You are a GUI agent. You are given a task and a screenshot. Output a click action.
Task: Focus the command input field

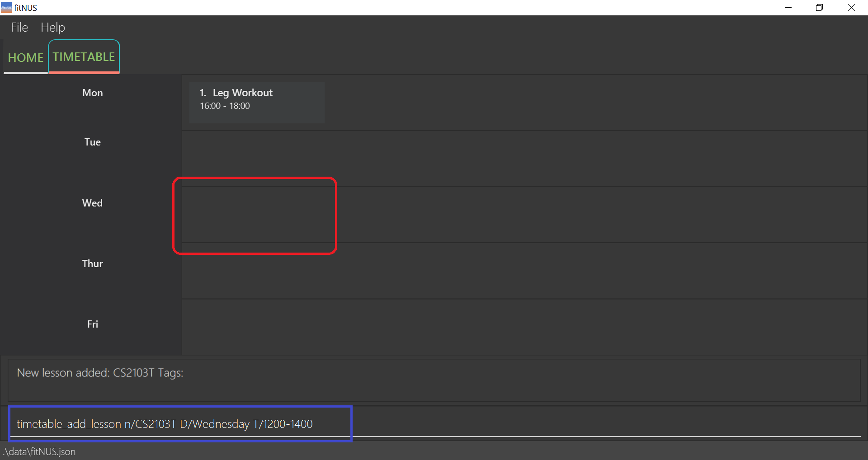pyautogui.click(x=435, y=424)
